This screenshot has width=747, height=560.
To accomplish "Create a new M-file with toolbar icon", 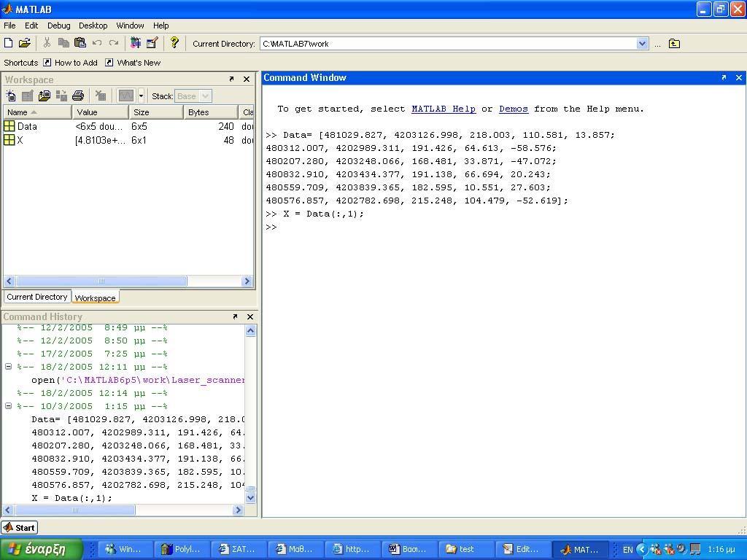I will [x=9, y=43].
